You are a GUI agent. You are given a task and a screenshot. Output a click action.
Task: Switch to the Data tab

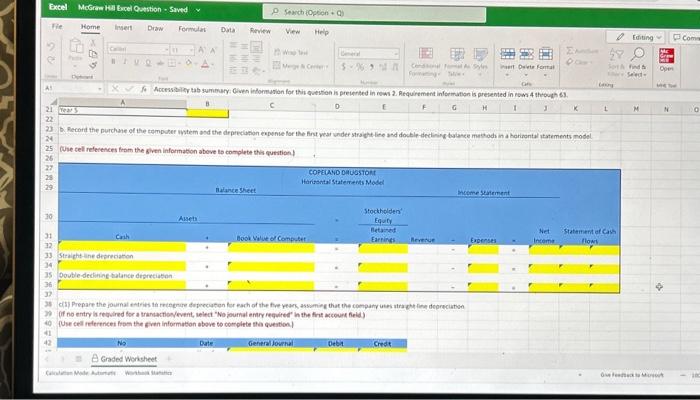[x=228, y=30]
